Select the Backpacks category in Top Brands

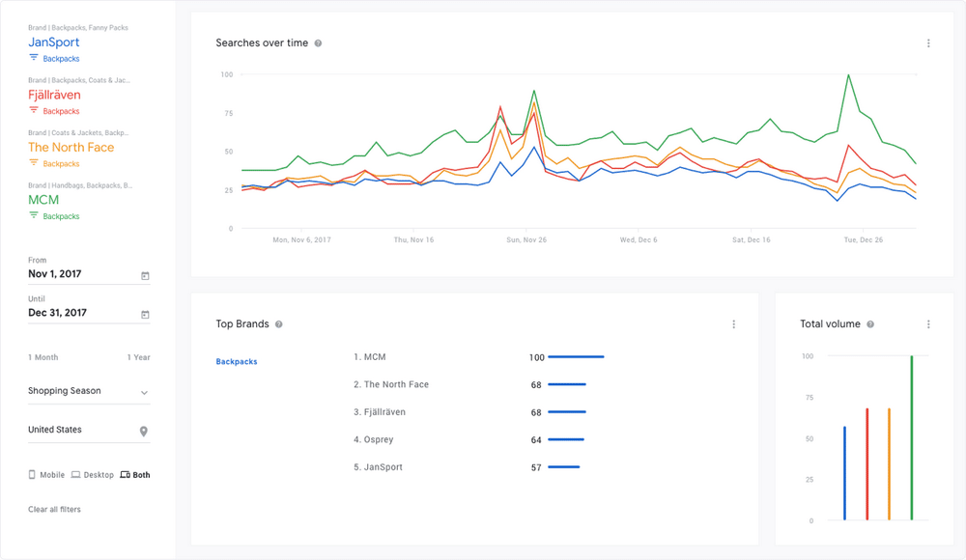click(x=237, y=362)
